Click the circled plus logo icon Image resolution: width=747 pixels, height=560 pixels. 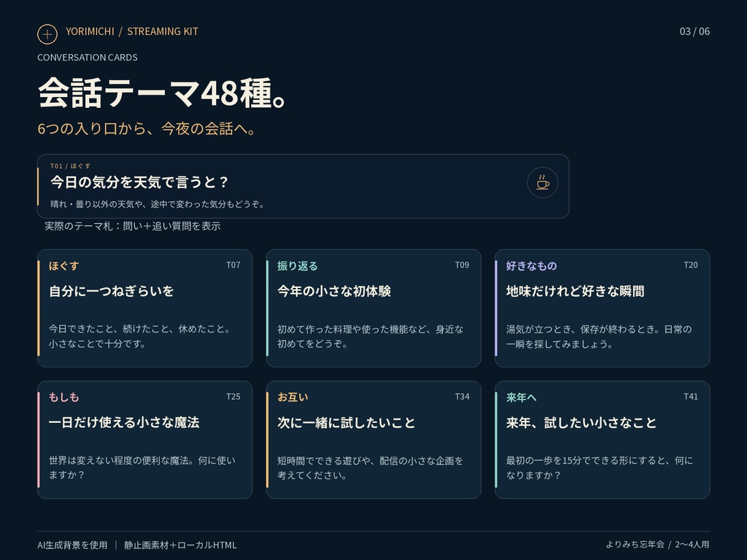click(47, 34)
